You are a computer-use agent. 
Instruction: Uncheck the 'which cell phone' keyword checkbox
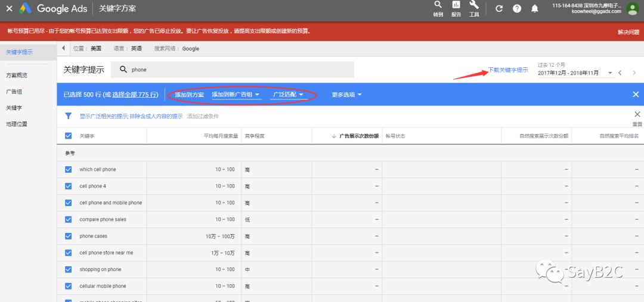[x=68, y=169]
